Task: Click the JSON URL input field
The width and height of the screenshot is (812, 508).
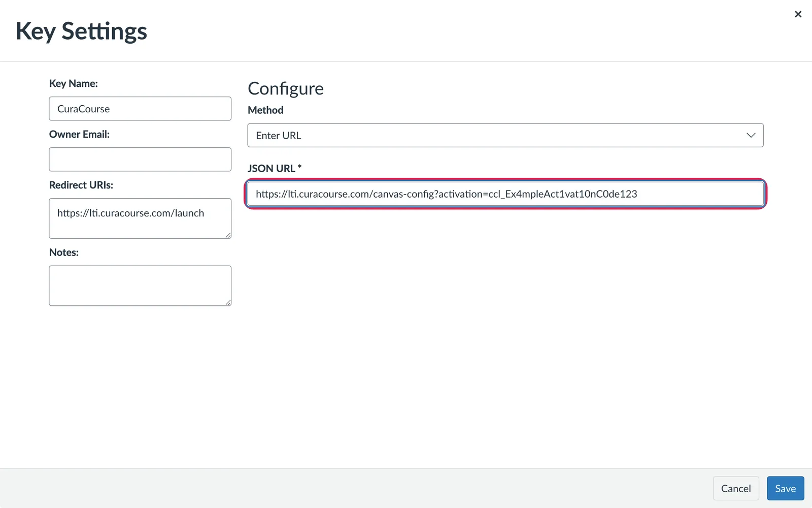Action: tap(505, 194)
